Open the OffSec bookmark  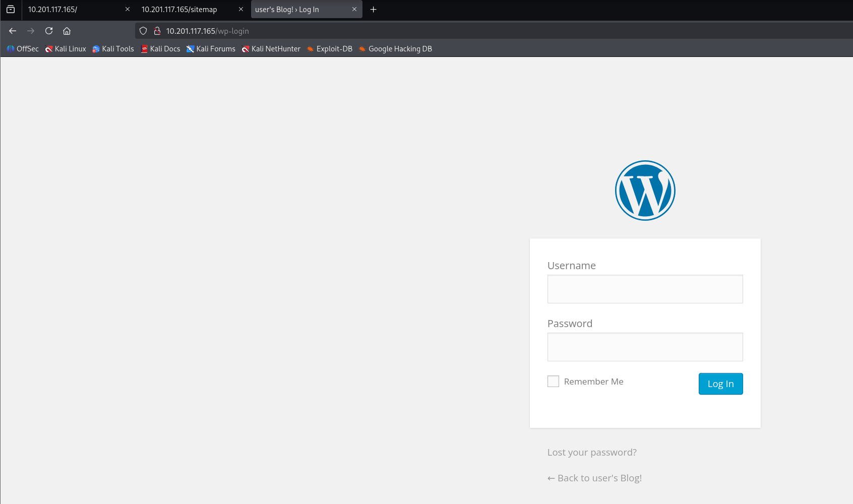pyautogui.click(x=23, y=49)
